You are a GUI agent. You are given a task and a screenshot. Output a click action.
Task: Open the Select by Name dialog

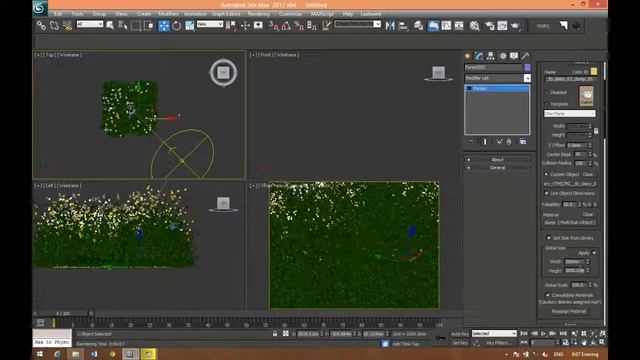click(122, 25)
